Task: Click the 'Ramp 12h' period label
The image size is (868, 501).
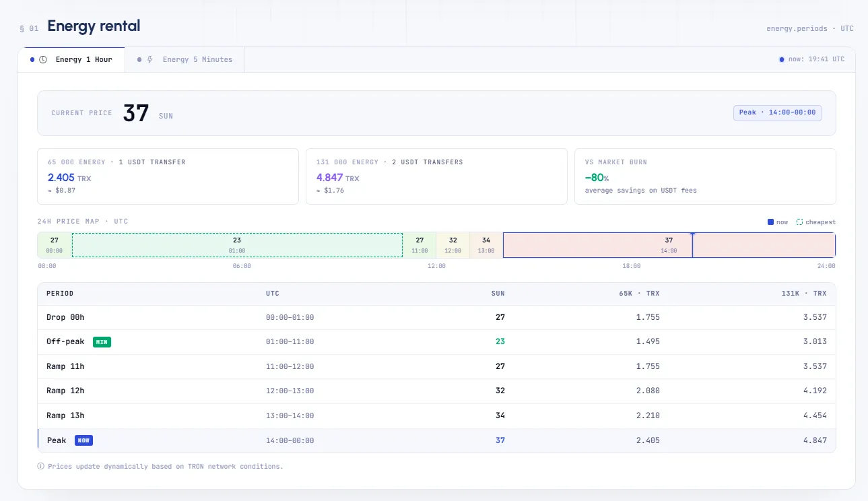Action: (65, 391)
